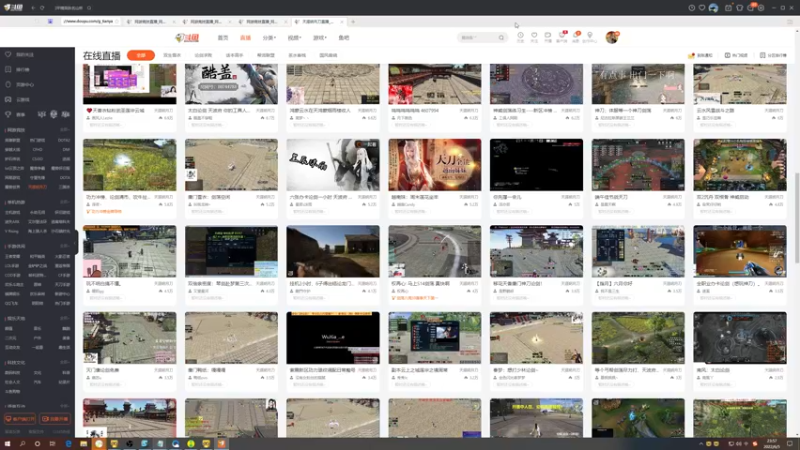The width and height of the screenshot is (800, 450).
Task: Open the black Wulla stream thumbnail
Action: [x=333, y=338]
